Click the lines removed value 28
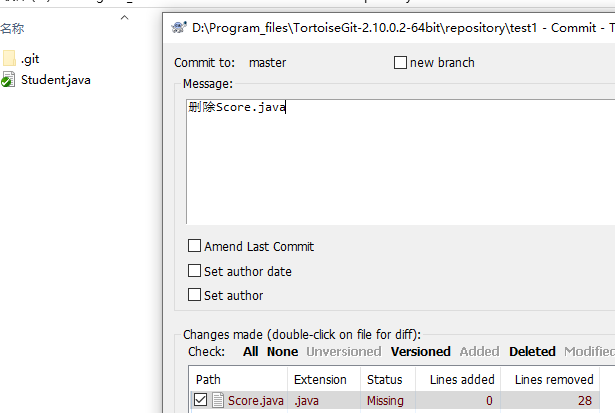Image resolution: width=615 pixels, height=413 pixels. (584, 400)
